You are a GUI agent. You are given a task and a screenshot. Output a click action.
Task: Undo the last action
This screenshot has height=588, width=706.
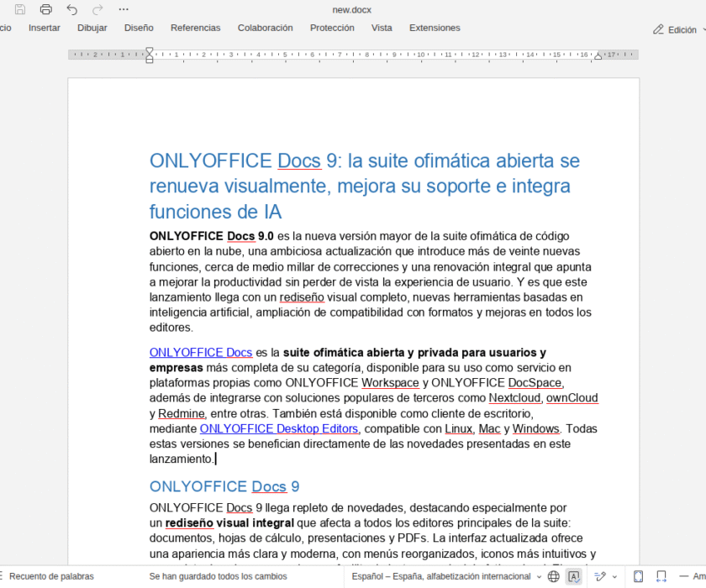pyautogui.click(x=72, y=9)
